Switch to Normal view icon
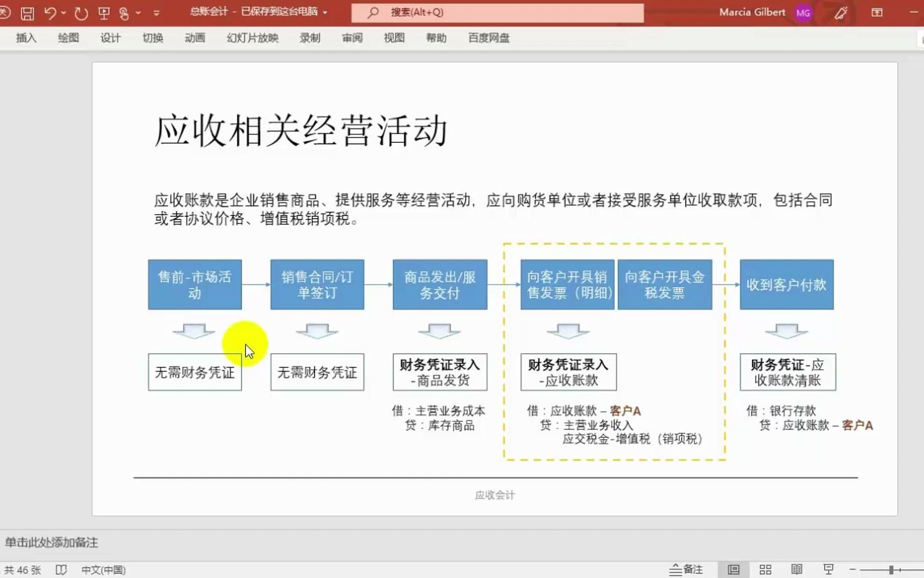The height and width of the screenshot is (578, 924). [734, 569]
